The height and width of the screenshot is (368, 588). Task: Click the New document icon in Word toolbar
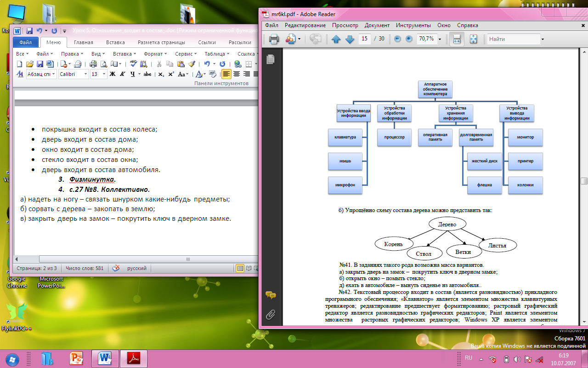[20, 64]
